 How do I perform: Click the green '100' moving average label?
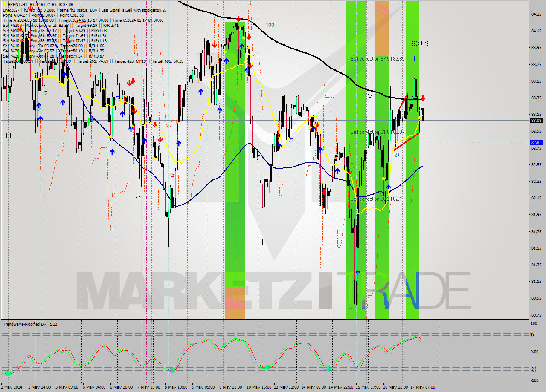(270, 25)
